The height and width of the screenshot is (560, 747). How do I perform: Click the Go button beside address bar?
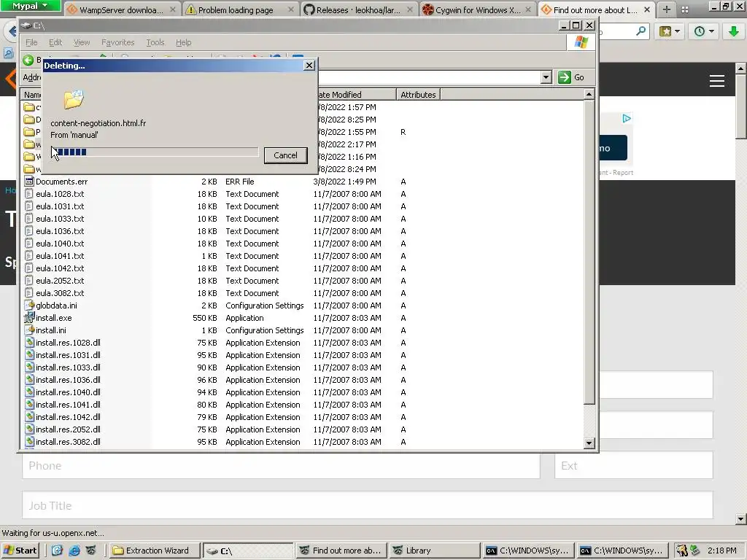[571, 77]
